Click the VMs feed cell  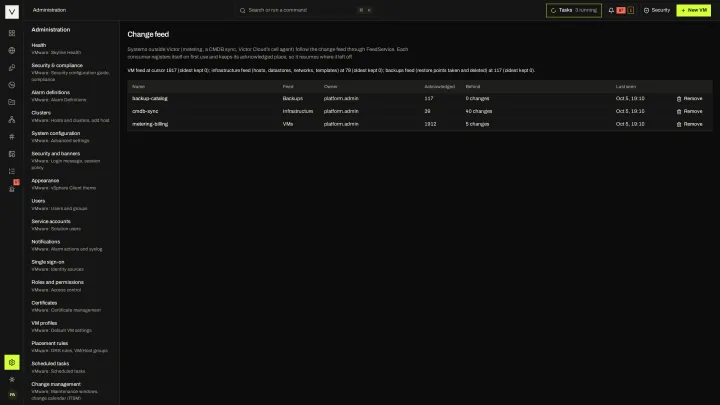[287, 124]
